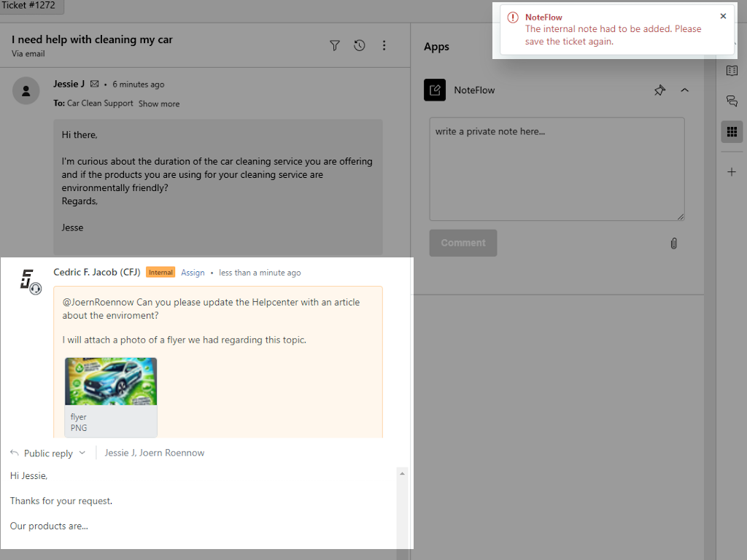Open the Apps grid icon in sidebar
The image size is (747, 560).
(x=732, y=131)
